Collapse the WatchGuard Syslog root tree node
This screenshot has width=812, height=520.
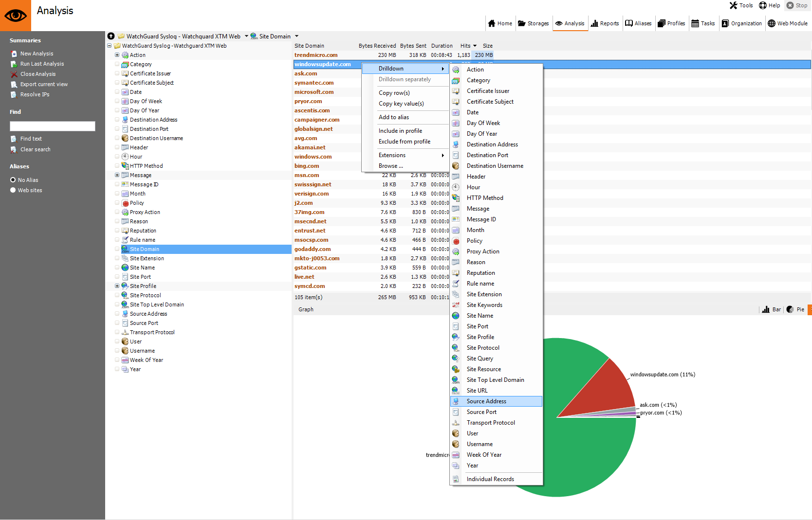(109, 46)
